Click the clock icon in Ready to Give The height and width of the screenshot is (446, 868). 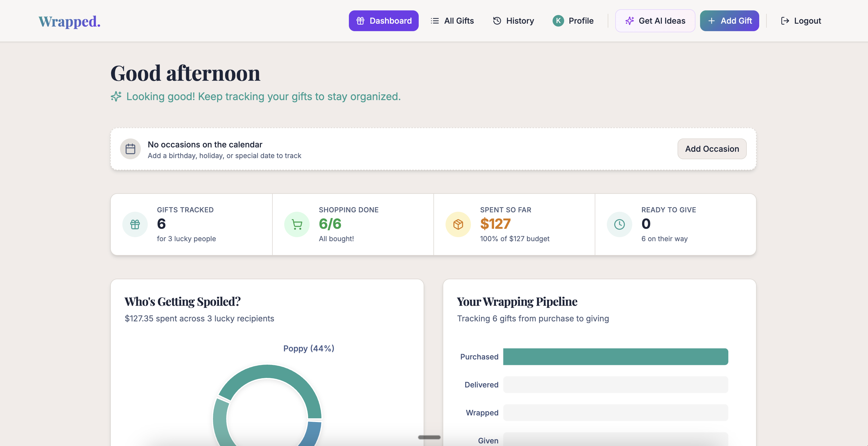[x=619, y=224]
